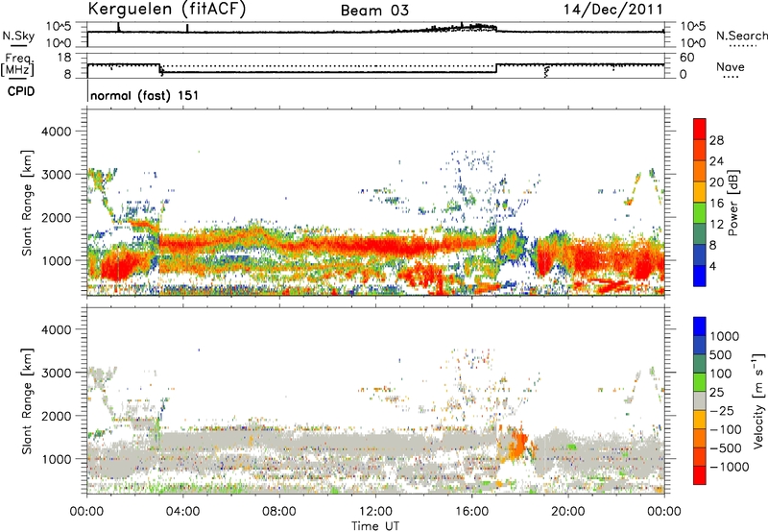Click the 'N.Sky' legend label

click(18, 36)
